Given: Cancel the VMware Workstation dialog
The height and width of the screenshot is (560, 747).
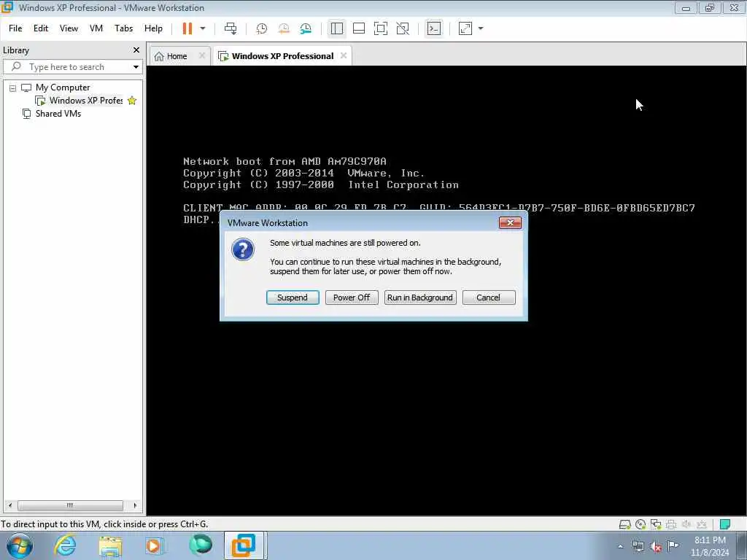Looking at the screenshot, I should click(x=489, y=297).
